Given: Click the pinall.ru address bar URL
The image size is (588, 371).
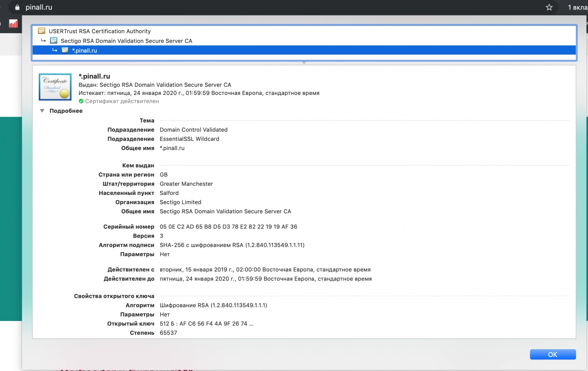Looking at the screenshot, I should click(x=39, y=7).
